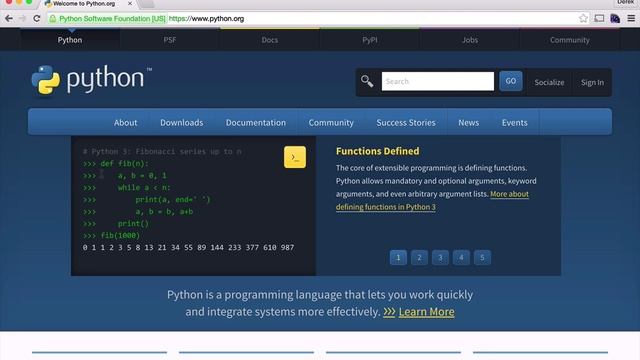
Task: Click the cast screen icon in toolbar
Action: pos(599,18)
